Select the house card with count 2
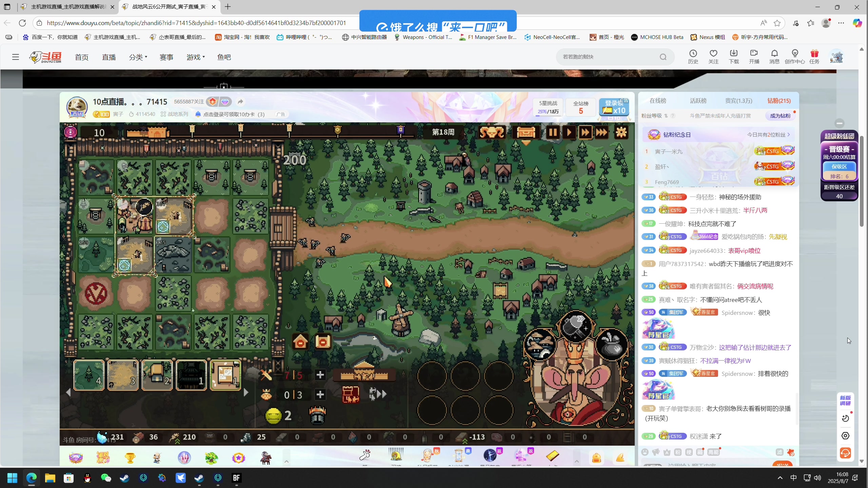868x488 pixels. [157, 375]
